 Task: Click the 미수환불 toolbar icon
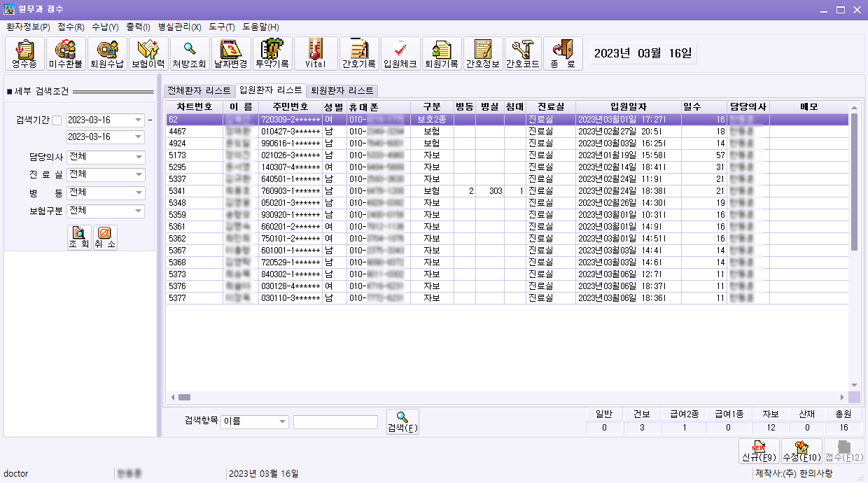click(x=66, y=54)
